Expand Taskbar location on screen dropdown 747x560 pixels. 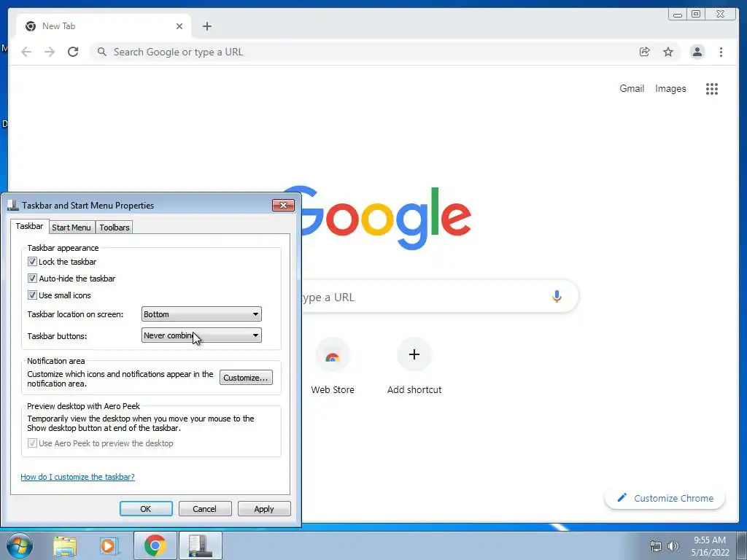[x=201, y=314]
